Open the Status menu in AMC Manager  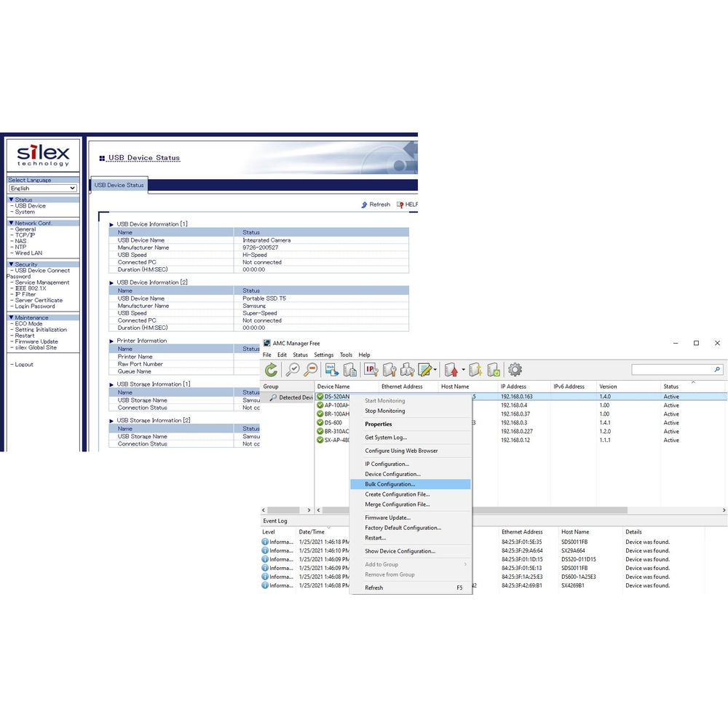point(301,355)
